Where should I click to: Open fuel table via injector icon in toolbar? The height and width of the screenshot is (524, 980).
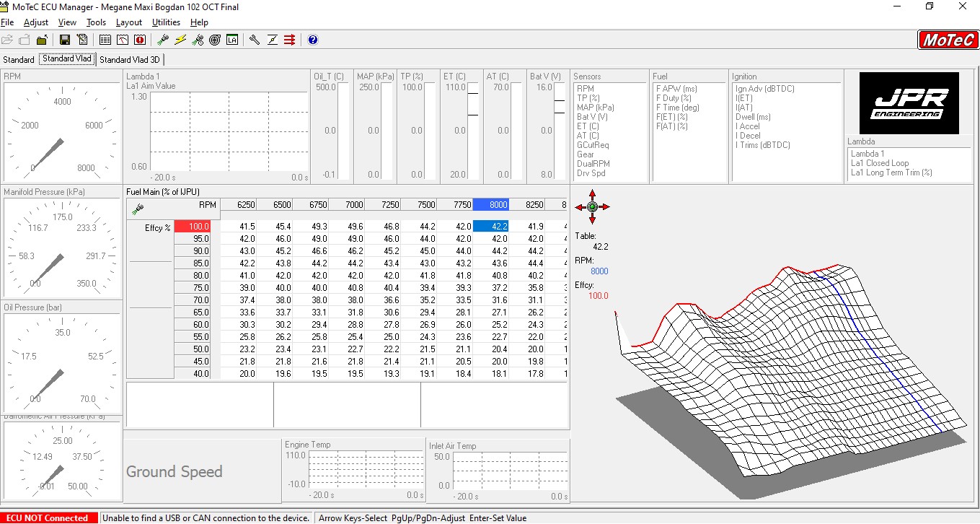pyautogui.click(x=164, y=40)
